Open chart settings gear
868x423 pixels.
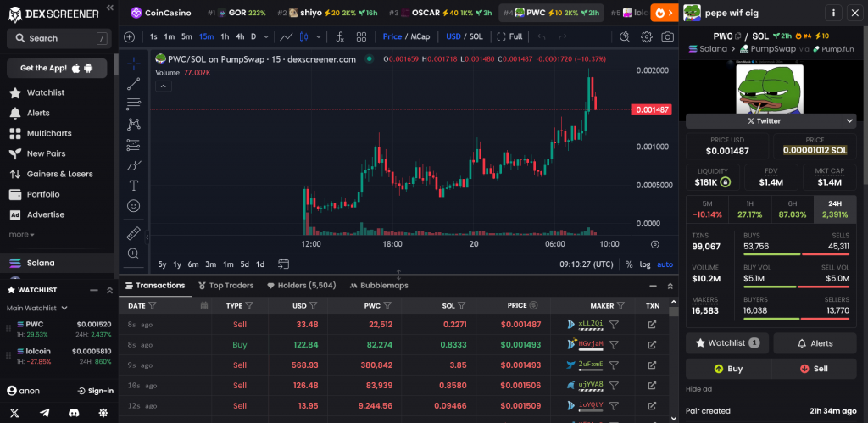coord(646,37)
